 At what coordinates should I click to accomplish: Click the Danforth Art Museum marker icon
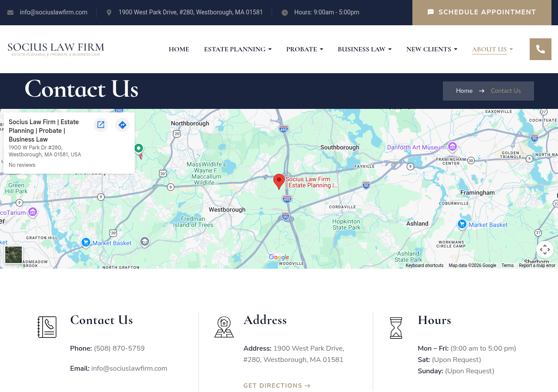453,147
